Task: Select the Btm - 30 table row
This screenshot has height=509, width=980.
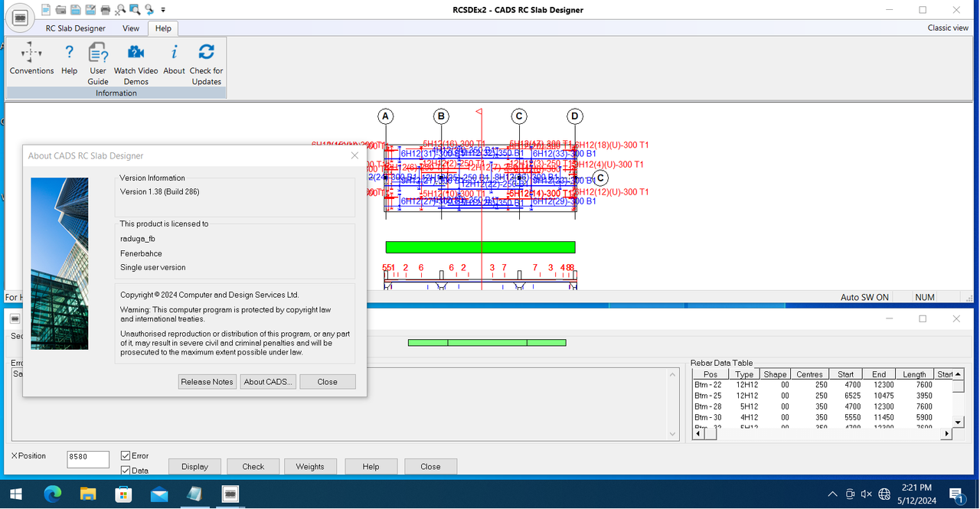Action: [x=822, y=418]
